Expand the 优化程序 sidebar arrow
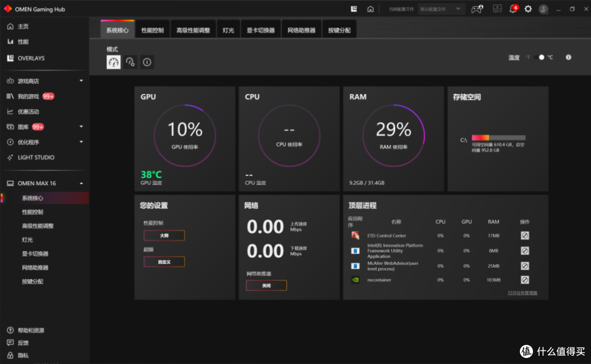Image resolution: width=591 pixels, height=364 pixels. 81,142
